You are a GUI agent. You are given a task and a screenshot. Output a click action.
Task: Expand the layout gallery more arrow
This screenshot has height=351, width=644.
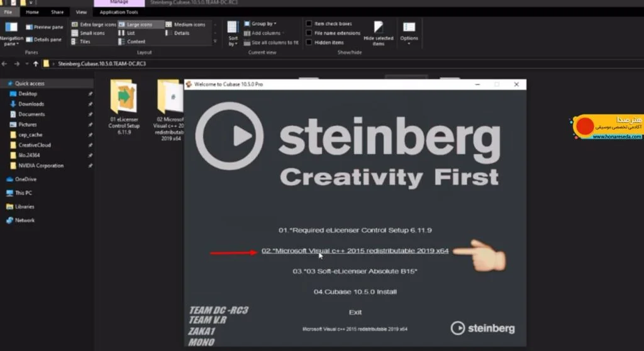tap(215, 41)
